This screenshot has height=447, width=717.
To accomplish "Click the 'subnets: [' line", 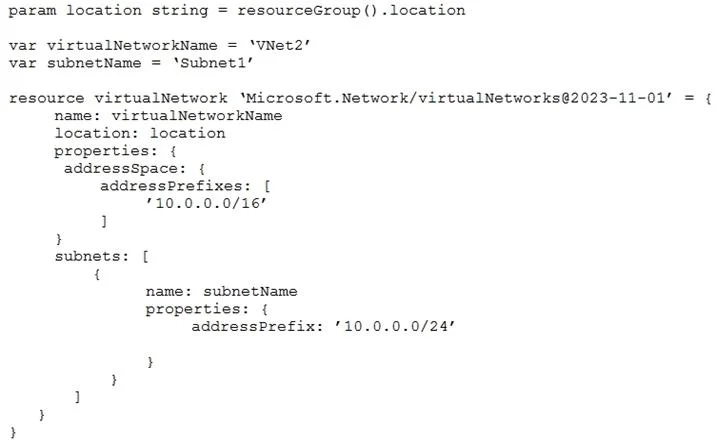I will pos(102,256).
